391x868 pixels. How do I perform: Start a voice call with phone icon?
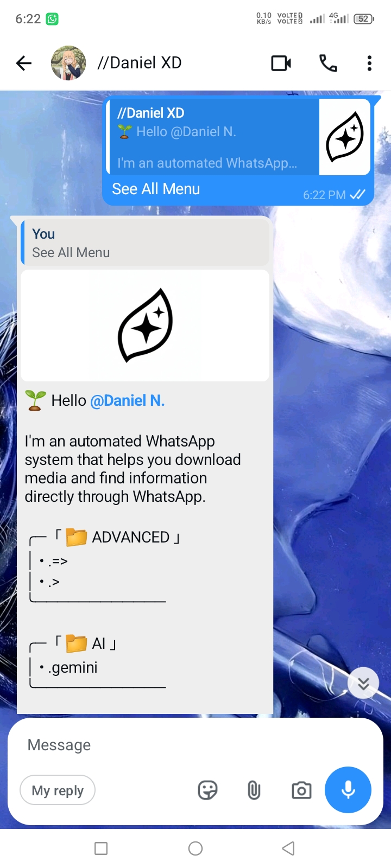(x=328, y=63)
